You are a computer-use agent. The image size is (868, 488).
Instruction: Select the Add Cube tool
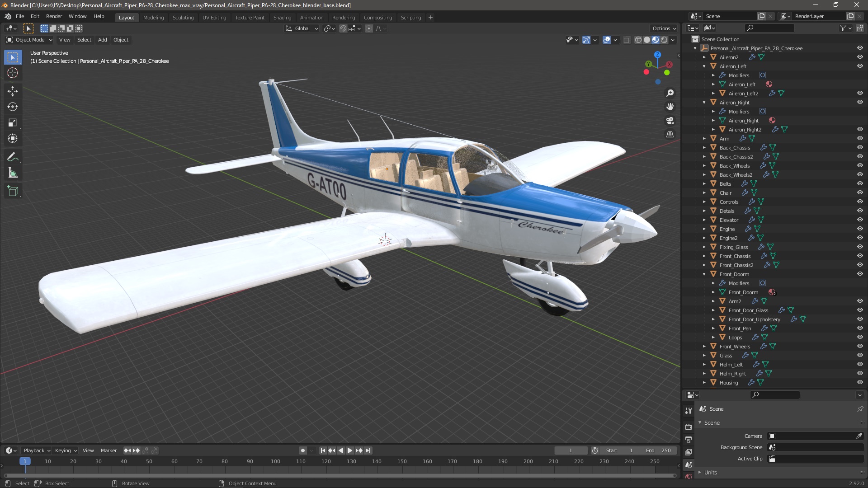coord(13,191)
